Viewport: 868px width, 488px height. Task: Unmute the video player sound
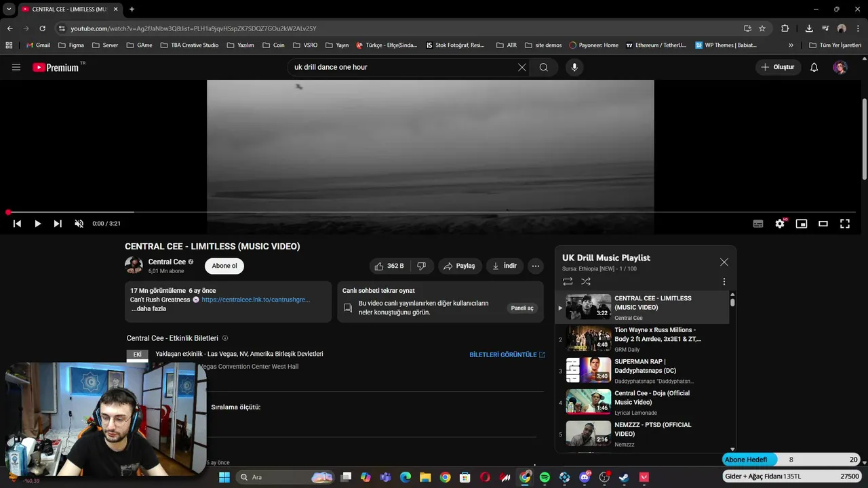79,224
